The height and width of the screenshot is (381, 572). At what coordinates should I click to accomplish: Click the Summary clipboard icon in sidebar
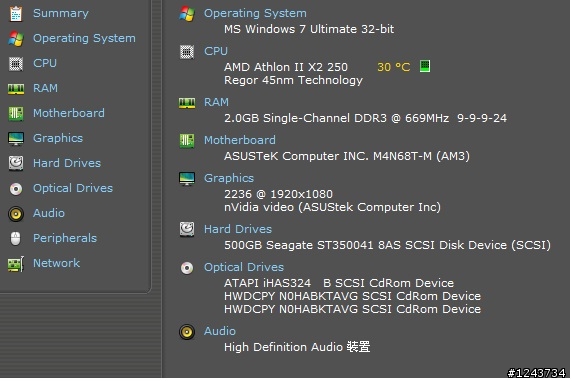[16, 14]
